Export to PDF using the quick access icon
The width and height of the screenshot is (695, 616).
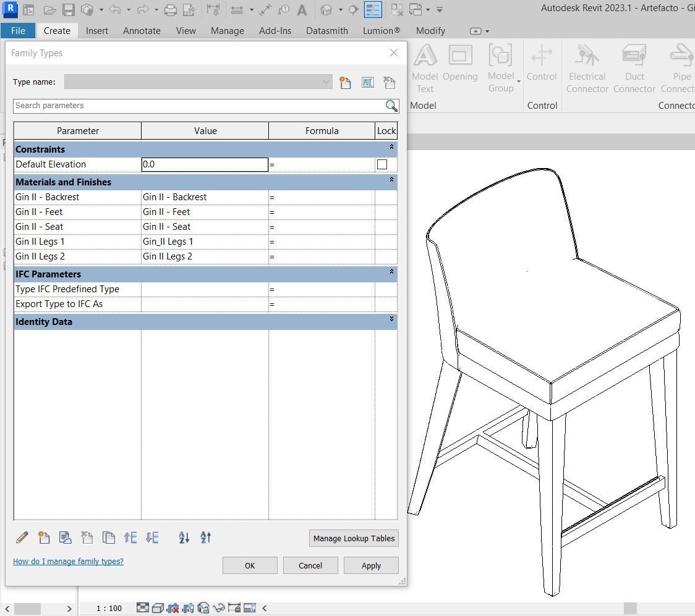[189, 10]
